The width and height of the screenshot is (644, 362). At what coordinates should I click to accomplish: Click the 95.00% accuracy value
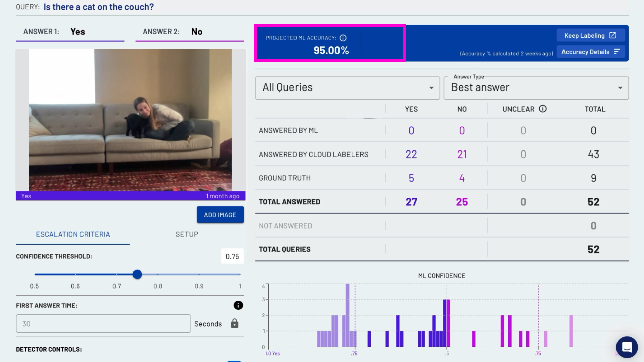click(x=331, y=50)
